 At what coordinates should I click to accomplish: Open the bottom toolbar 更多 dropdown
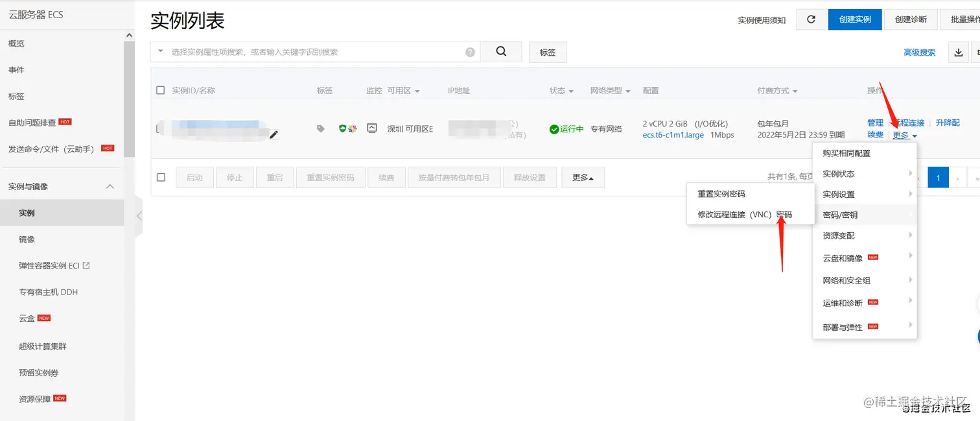pyautogui.click(x=583, y=177)
